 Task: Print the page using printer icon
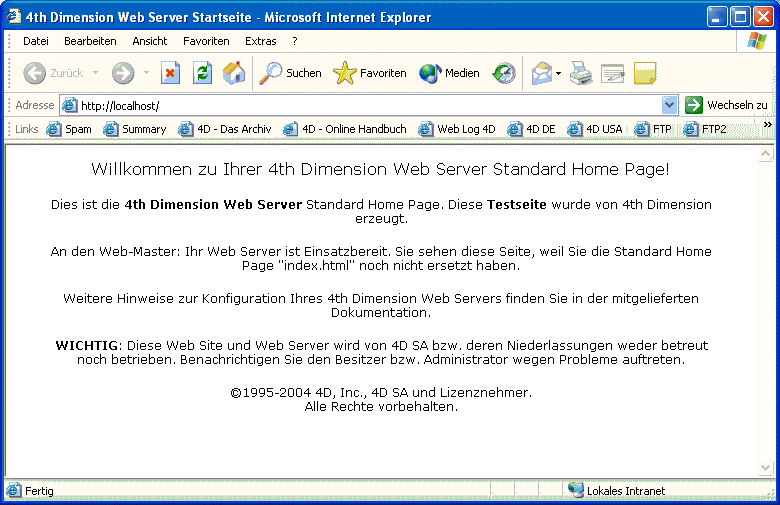581,73
